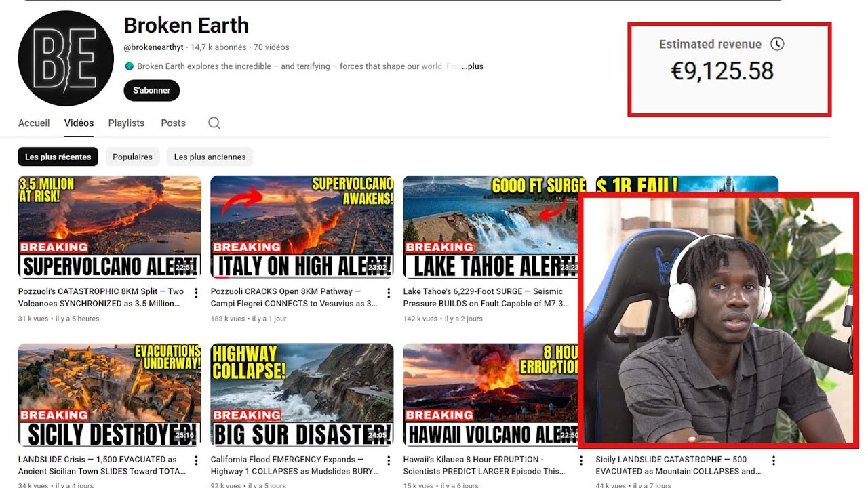Click the 14,7 k abonnés count
The image size is (868, 488).
(x=218, y=47)
